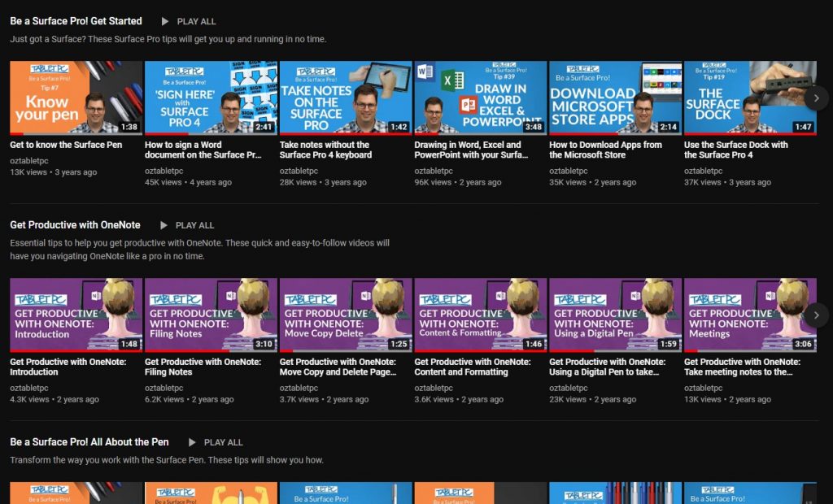Click the oztabletpc channel under 'Use the Surface Dock'
The image size is (833, 504).
click(x=704, y=171)
